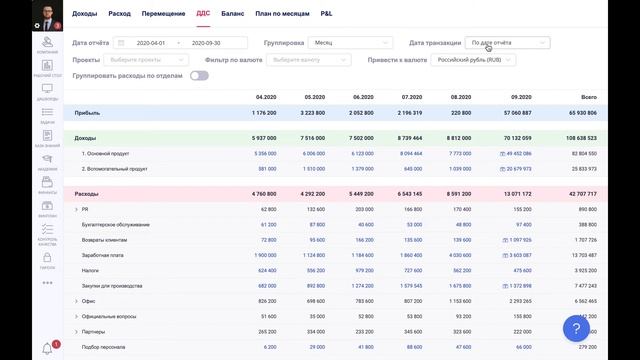Viewport: 640px width, 360px height.
Task: Switch to the Расход tab
Action: click(120, 13)
